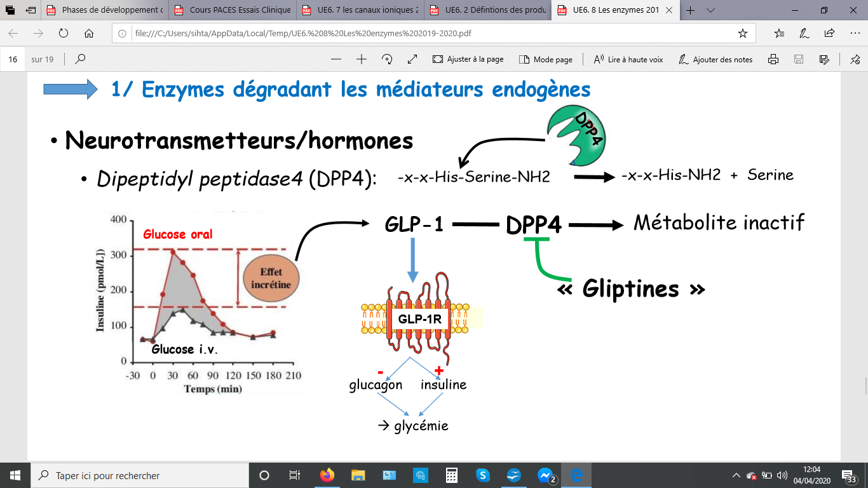Open the volume control in system tray

(783, 475)
